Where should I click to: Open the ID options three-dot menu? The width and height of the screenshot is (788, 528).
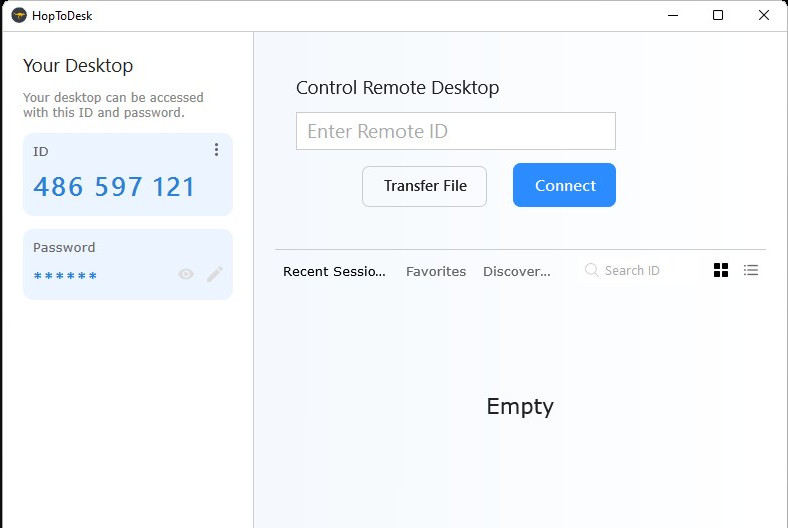coord(216,149)
